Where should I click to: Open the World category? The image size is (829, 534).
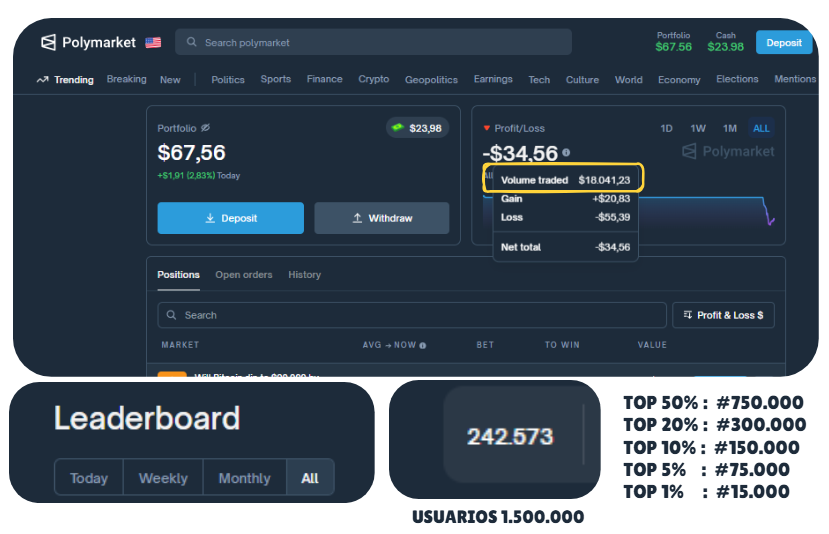(x=629, y=79)
